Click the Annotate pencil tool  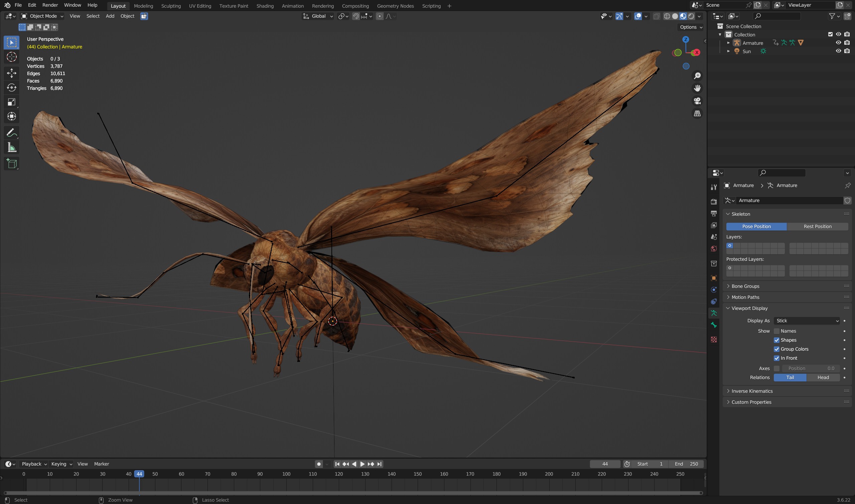click(x=12, y=133)
